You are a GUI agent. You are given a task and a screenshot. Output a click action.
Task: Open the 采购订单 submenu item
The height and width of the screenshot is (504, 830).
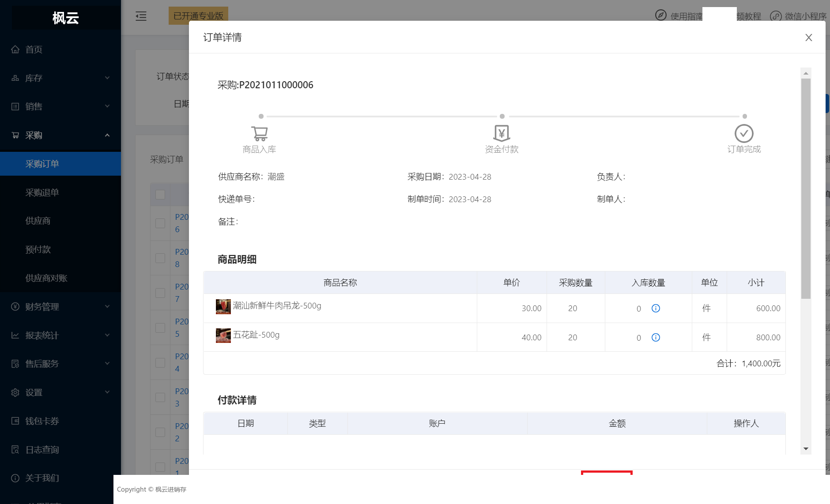click(60, 164)
